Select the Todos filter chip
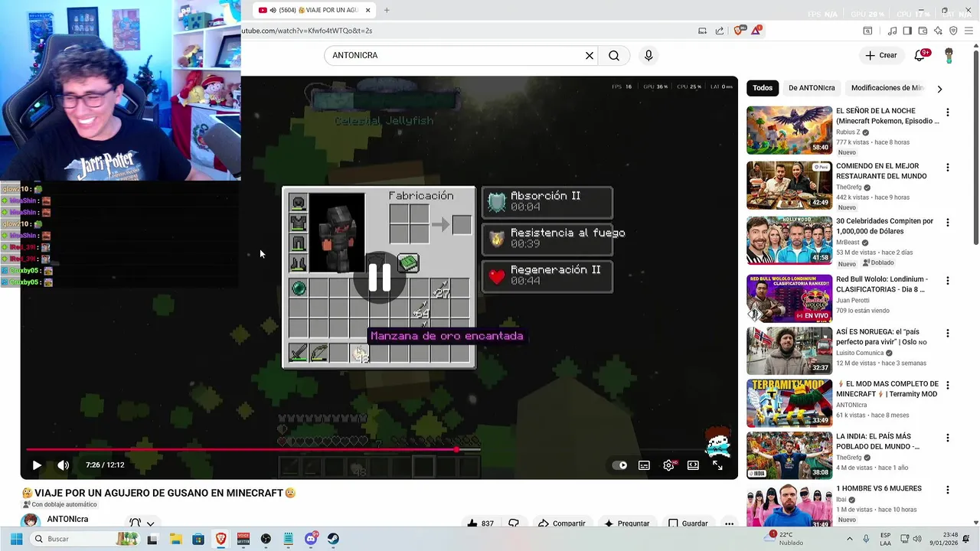 (x=763, y=88)
